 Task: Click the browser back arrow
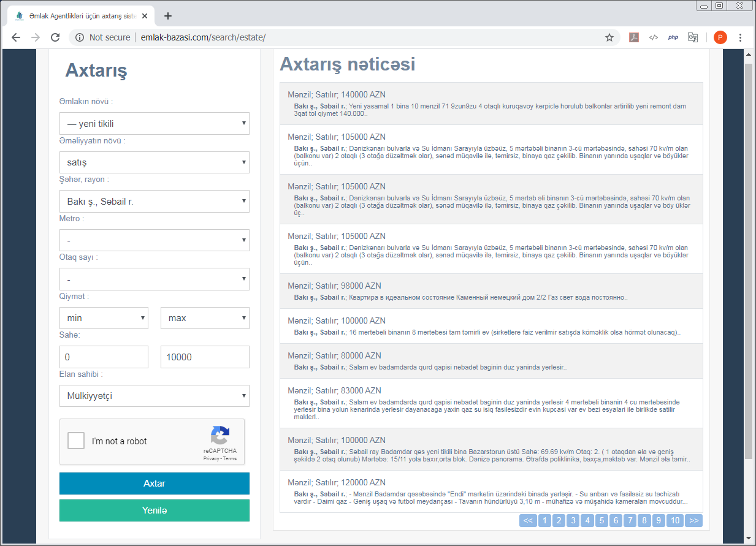click(16, 37)
